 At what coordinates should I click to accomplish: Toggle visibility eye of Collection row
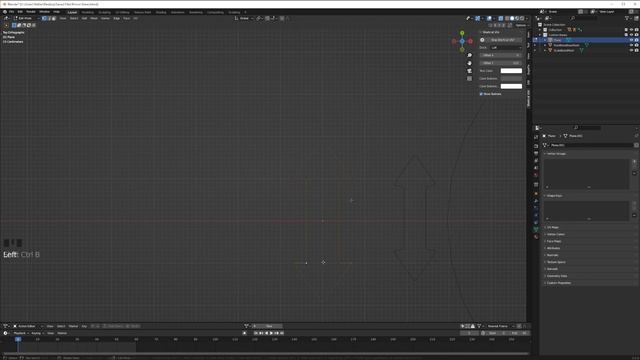coord(631,30)
